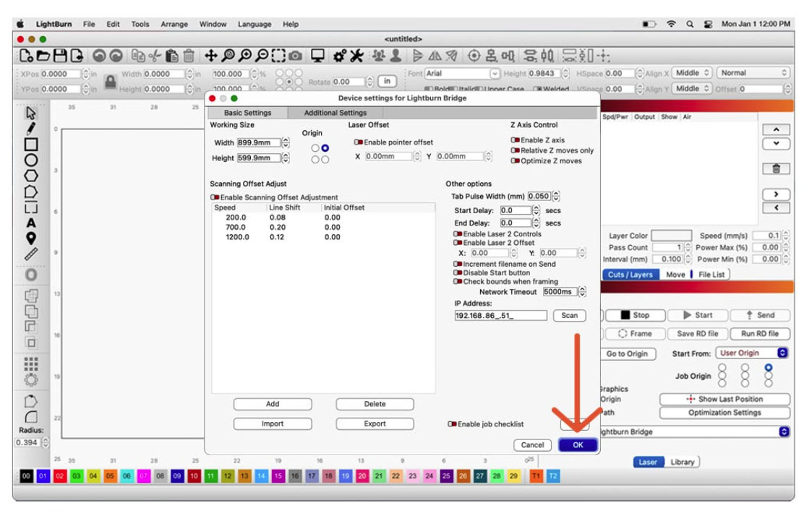The image size is (812, 516).
Task: Click the Grid Array tool icon
Action: (30, 364)
